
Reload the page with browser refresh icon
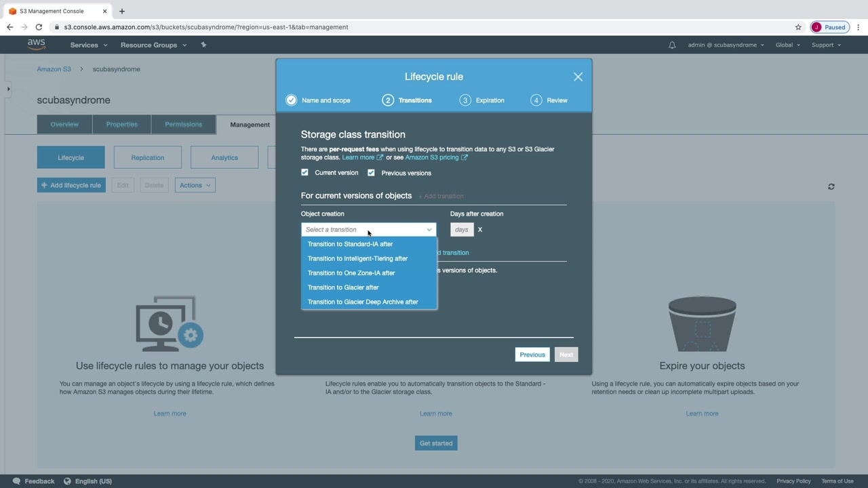click(x=39, y=27)
